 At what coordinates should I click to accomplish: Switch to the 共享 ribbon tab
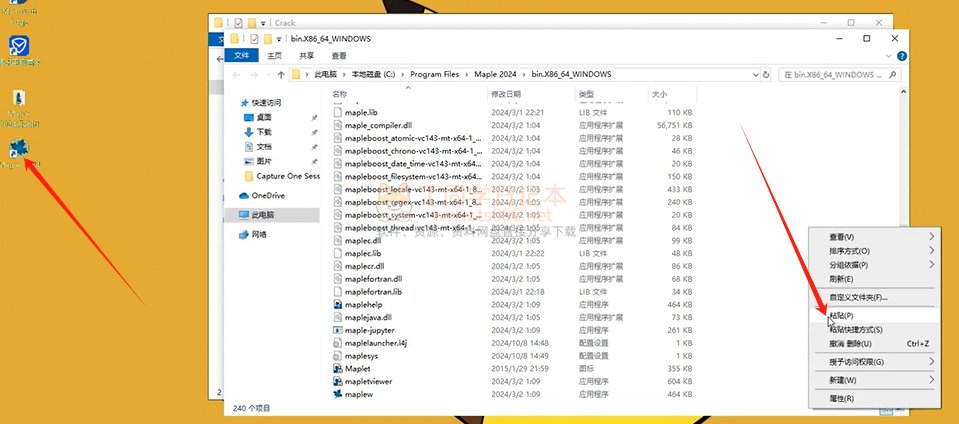[306, 56]
